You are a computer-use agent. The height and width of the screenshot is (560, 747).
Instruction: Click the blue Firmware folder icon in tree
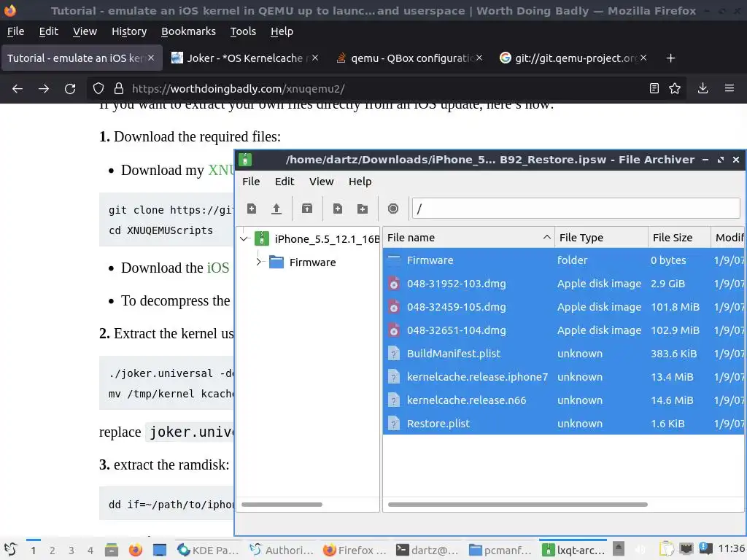[276, 262]
